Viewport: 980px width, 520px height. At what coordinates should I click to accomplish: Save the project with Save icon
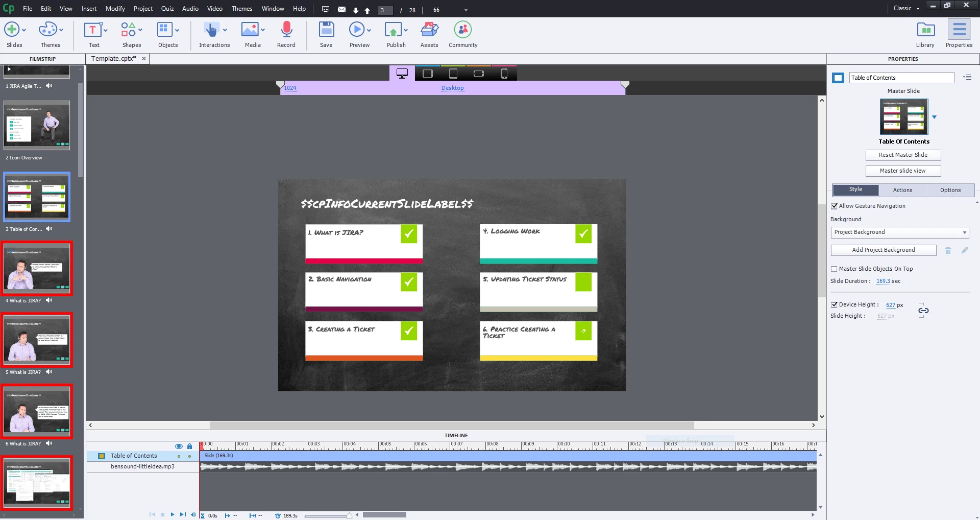point(326,30)
